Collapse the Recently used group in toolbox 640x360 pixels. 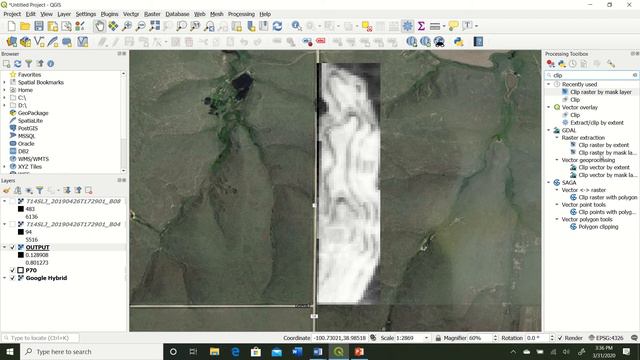549,84
